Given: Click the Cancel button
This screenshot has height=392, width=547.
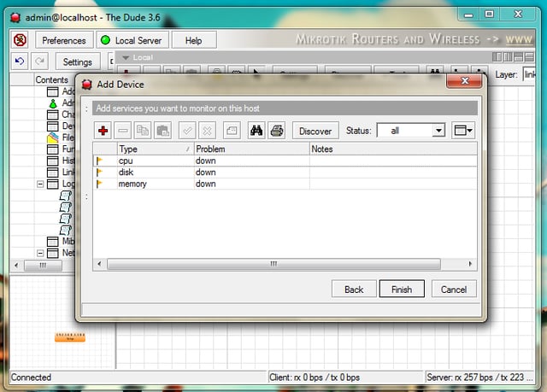Looking at the screenshot, I should 454,290.
